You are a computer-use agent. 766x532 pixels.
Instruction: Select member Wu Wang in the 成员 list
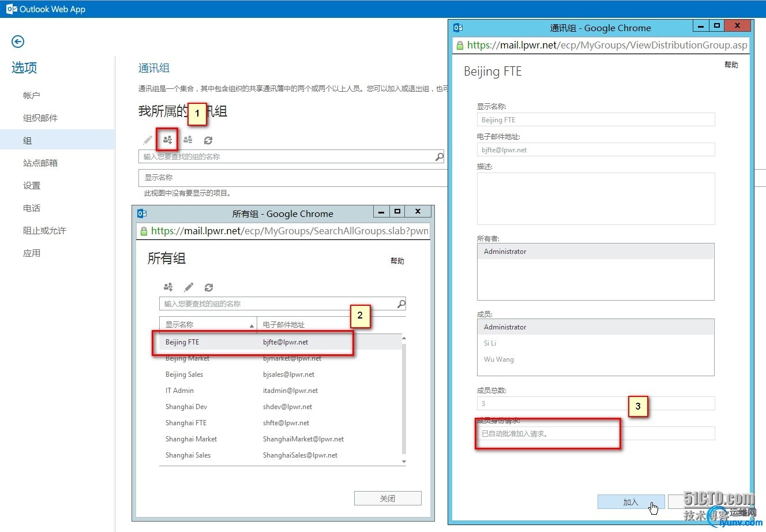pos(596,359)
